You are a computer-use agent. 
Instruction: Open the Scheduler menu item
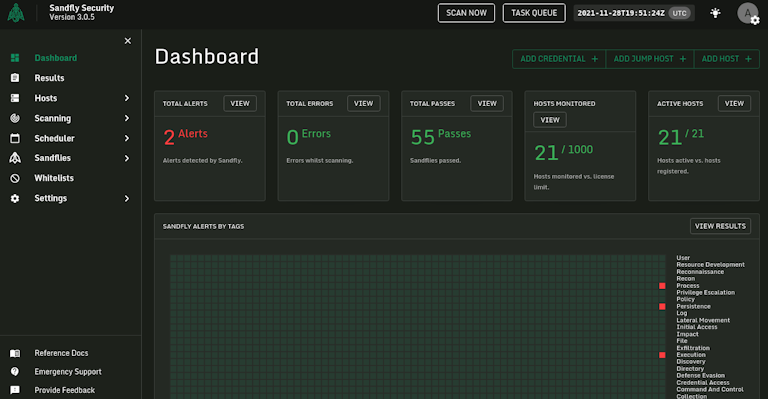[54, 138]
